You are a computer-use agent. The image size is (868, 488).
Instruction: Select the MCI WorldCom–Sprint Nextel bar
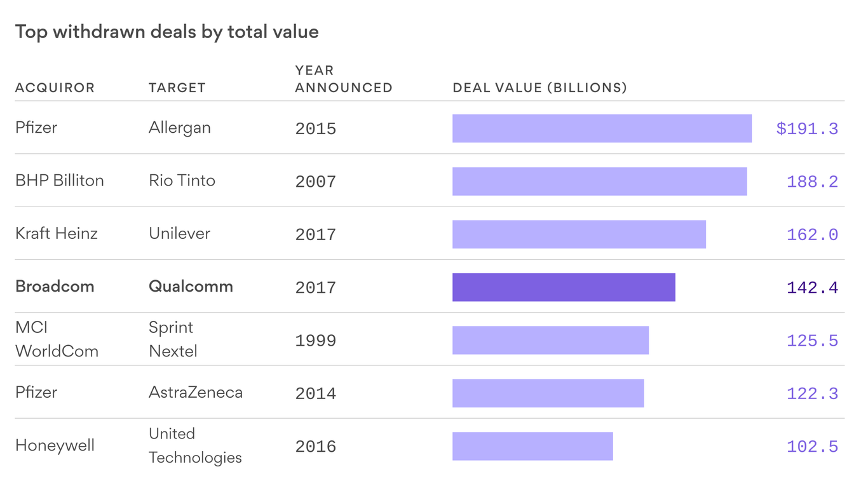[x=550, y=341]
